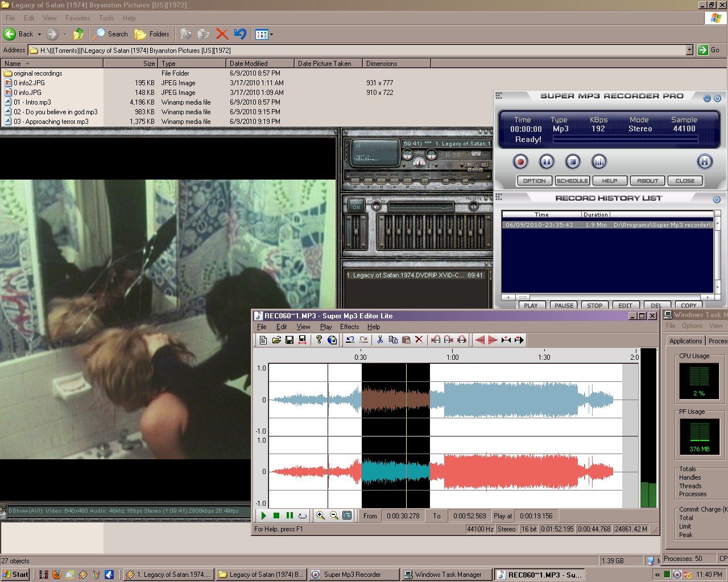Click PLAY in Record History List
The height and width of the screenshot is (582, 728).
click(x=531, y=305)
